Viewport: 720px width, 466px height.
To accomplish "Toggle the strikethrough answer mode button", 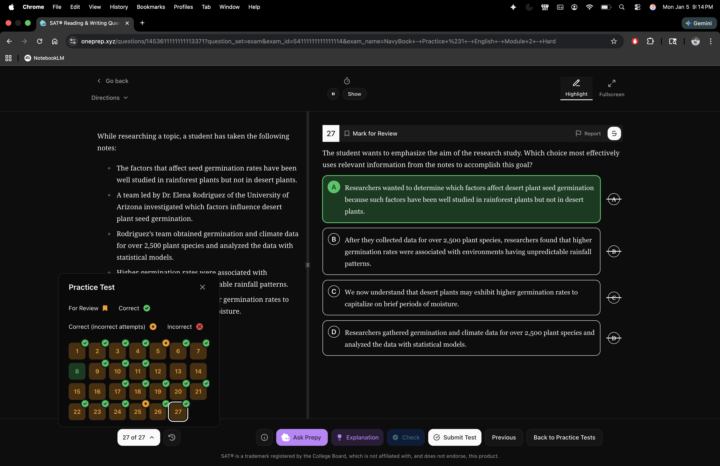I will 614,134.
